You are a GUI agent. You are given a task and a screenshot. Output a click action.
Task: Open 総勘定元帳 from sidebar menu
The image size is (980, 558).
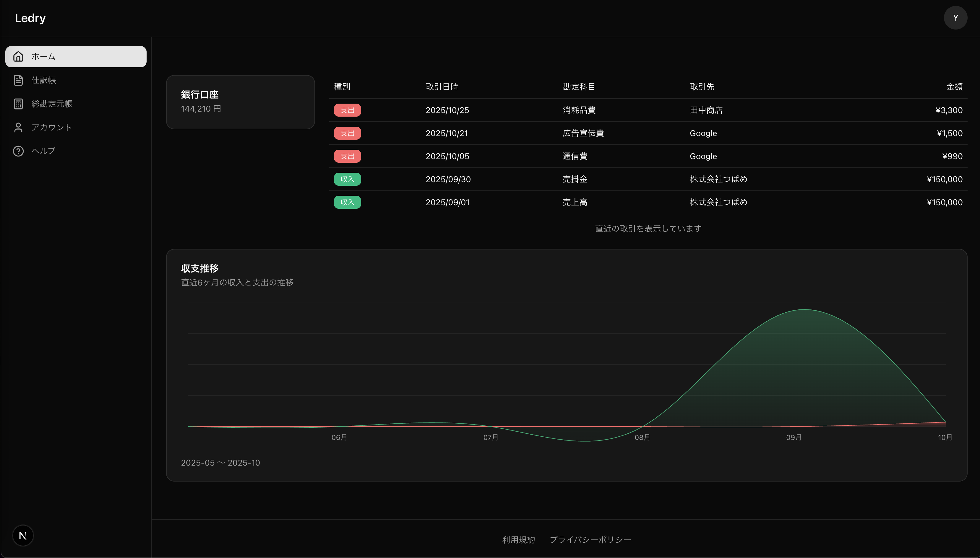tap(52, 104)
